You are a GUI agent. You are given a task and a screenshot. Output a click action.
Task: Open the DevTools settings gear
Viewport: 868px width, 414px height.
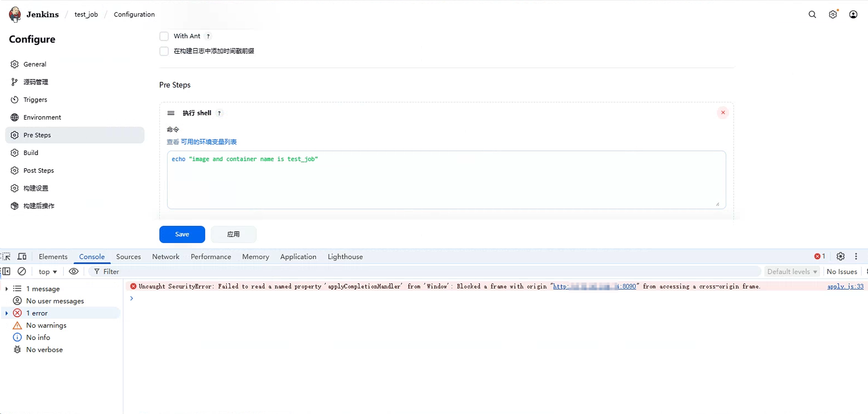(x=840, y=256)
